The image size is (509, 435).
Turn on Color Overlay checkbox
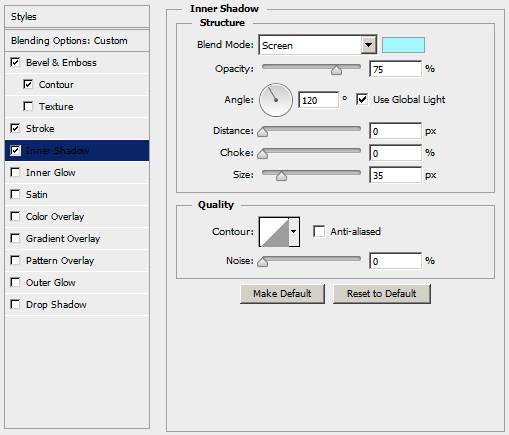[x=15, y=216]
